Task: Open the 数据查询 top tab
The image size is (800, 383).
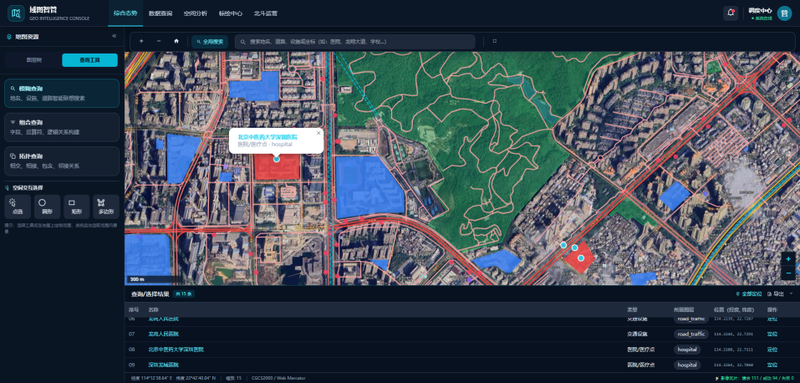Action: (x=160, y=14)
